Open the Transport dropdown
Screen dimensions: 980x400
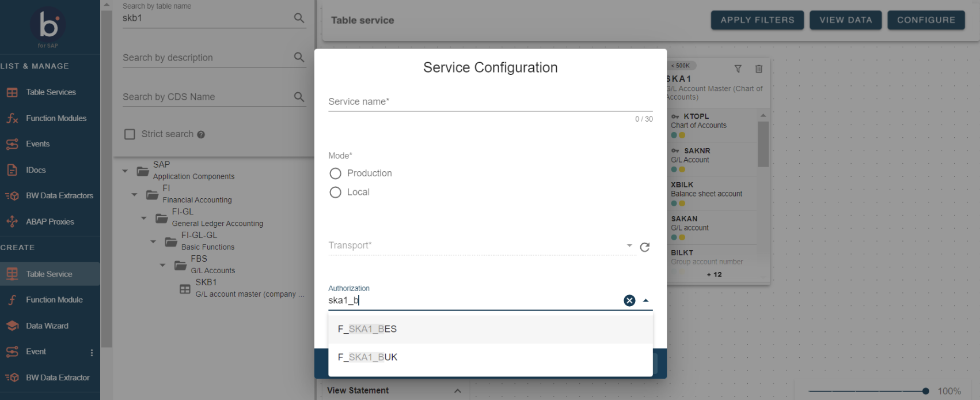(629, 246)
